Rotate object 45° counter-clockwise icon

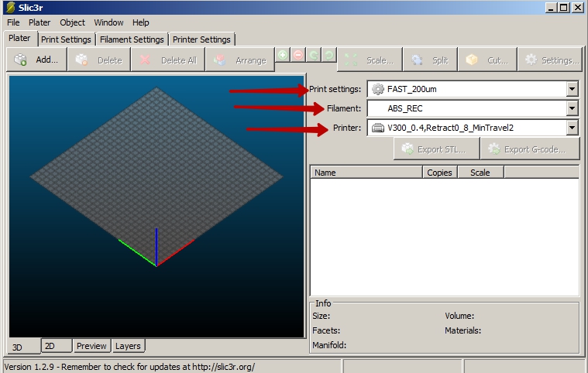pyautogui.click(x=314, y=55)
